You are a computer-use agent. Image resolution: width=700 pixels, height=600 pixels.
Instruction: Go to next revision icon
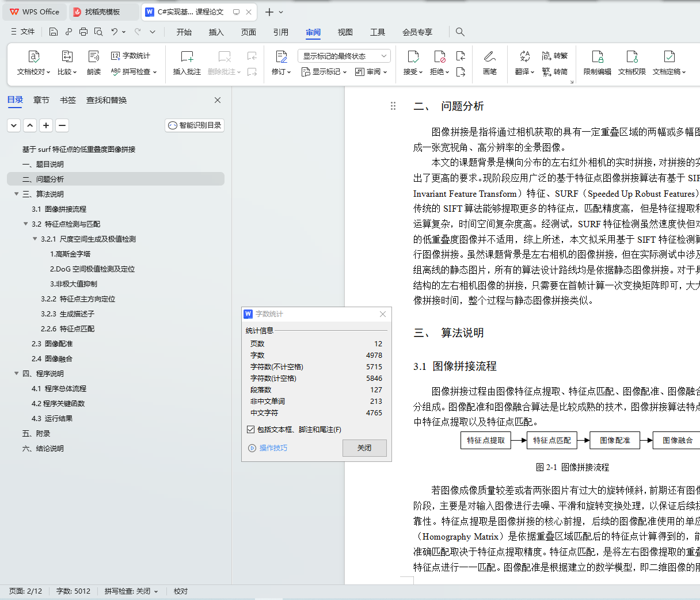click(461, 72)
